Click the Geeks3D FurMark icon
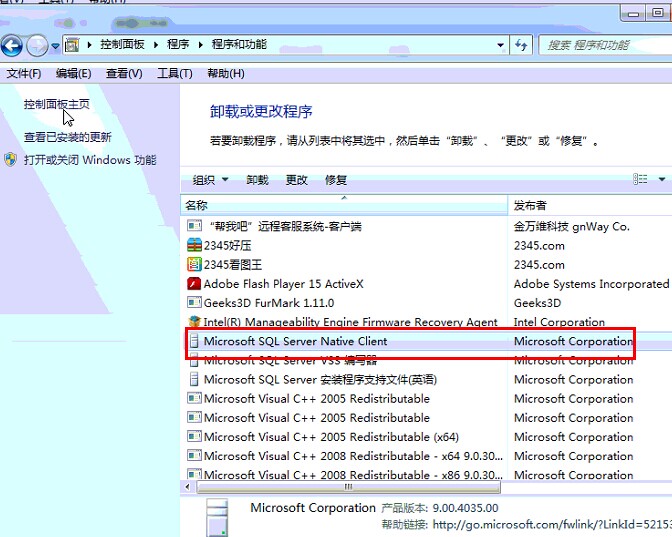The width and height of the screenshot is (672, 537). [194, 303]
